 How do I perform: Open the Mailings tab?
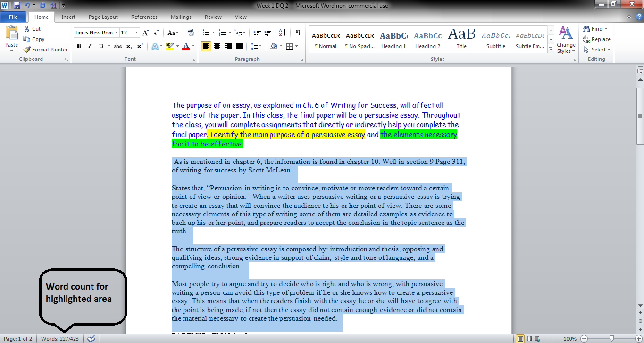pyautogui.click(x=181, y=17)
